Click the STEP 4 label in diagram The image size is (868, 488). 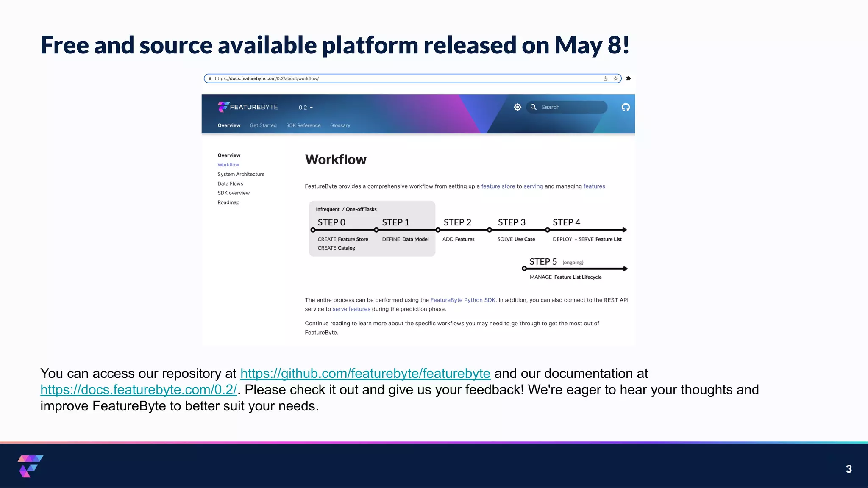coord(566,222)
